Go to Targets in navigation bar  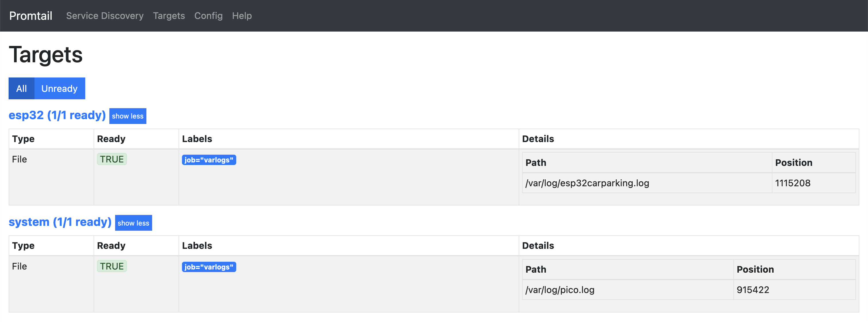tap(169, 16)
